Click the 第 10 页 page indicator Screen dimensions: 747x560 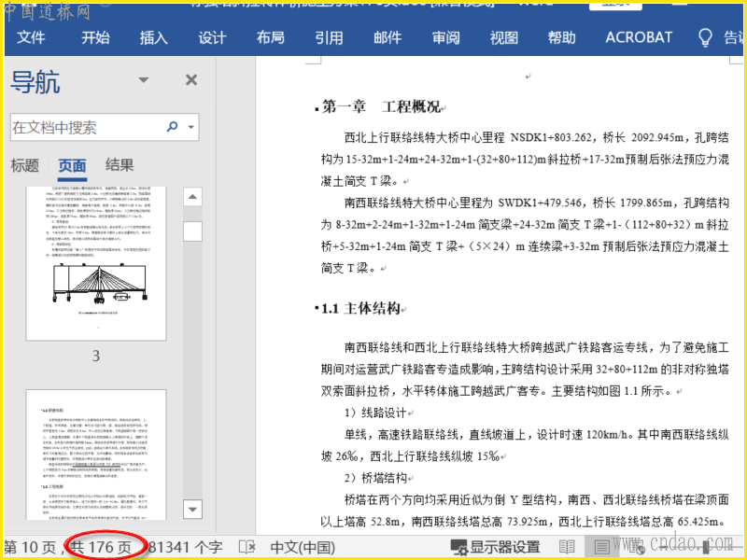30,547
